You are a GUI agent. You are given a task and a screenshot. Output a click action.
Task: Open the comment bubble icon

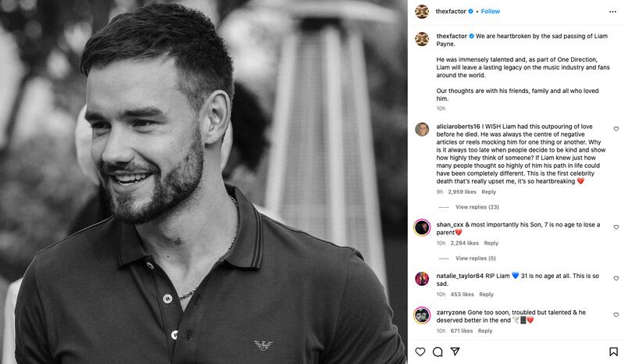[x=438, y=352]
